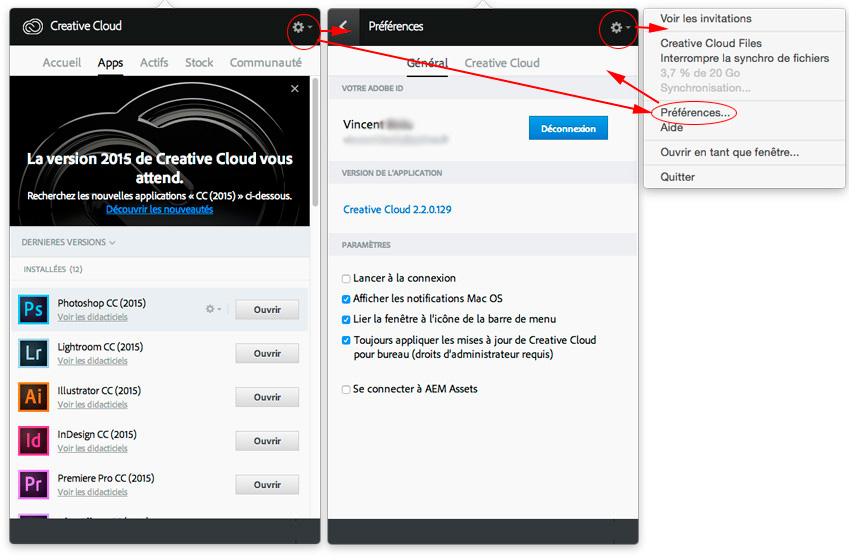The image size is (849, 557).
Task: Open Lightroom CC with Ouvrir button
Action: (x=267, y=353)
